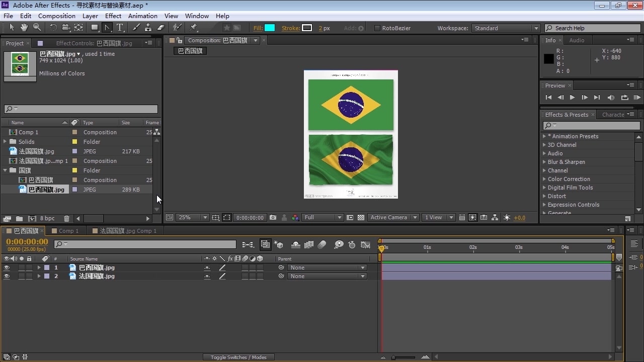644x362 pixels.
Task: Create new composition from Project panel
Action: [x=32, y=219]
